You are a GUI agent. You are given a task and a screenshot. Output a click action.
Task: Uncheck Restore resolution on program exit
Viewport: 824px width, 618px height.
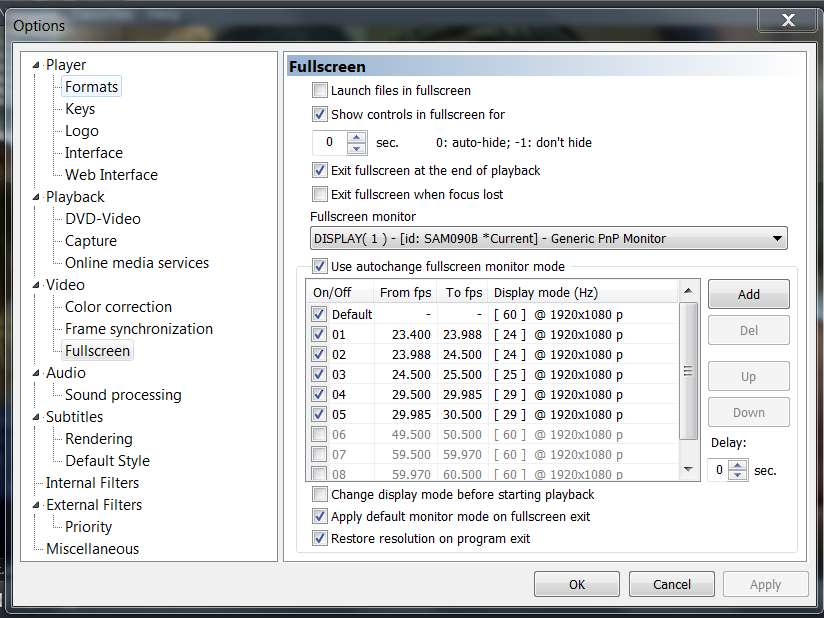click(x=320, y=539)
